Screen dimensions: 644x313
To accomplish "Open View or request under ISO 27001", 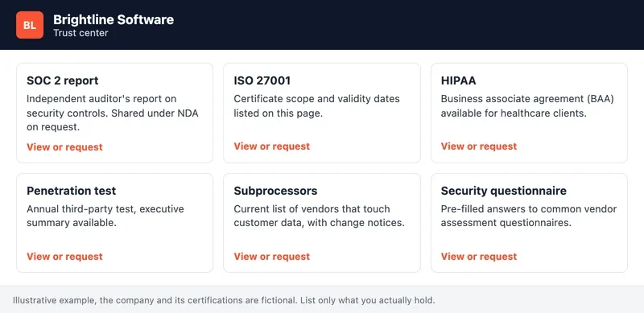I will click(x=272, y=146).
